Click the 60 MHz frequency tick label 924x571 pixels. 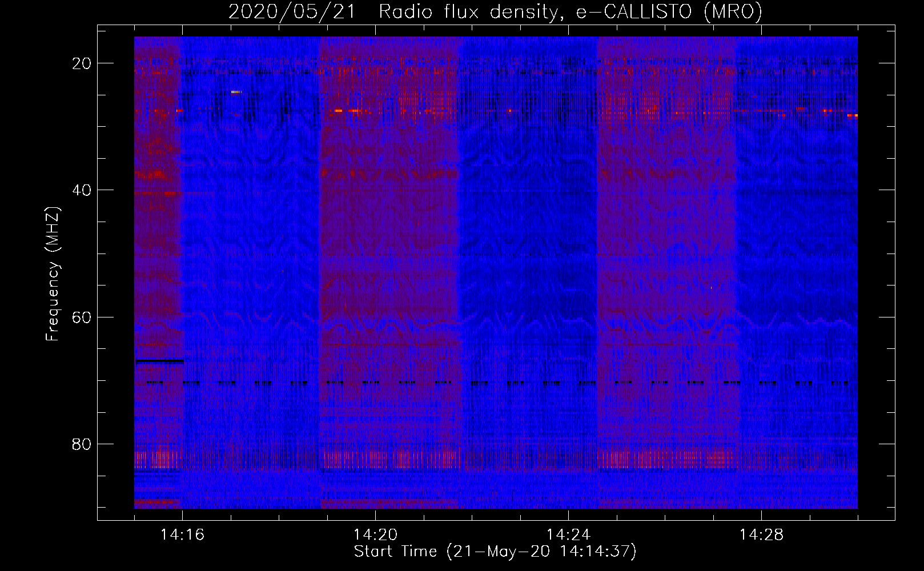pos(82,317)
